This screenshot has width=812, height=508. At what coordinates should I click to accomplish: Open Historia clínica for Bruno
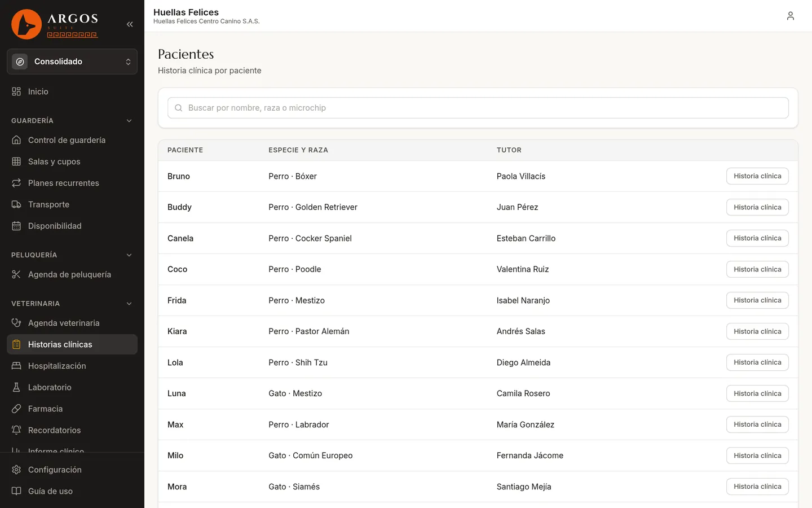tap(757, 176)
